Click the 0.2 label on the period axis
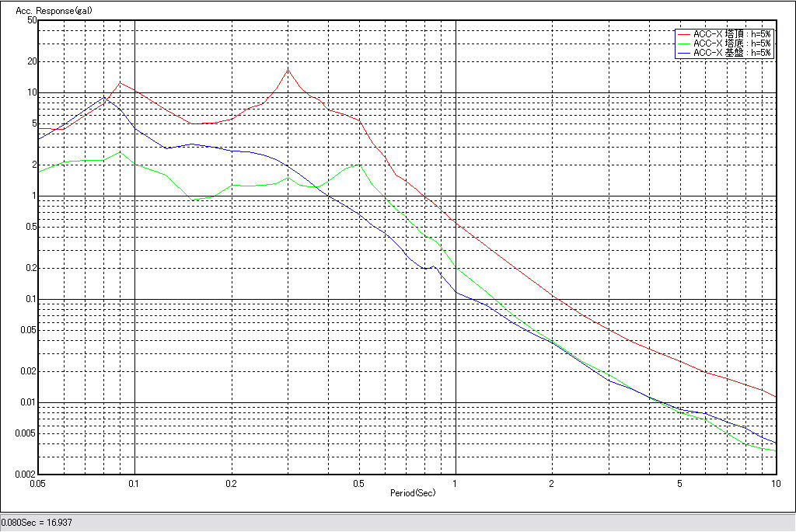The width and height of the screenshot is (796, 532). click(x=231, y=483)
